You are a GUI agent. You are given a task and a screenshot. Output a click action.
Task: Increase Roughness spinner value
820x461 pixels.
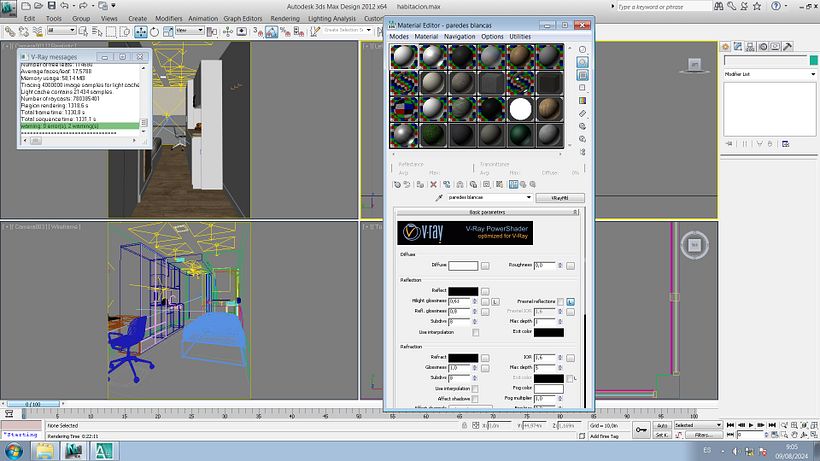point(560,264)
